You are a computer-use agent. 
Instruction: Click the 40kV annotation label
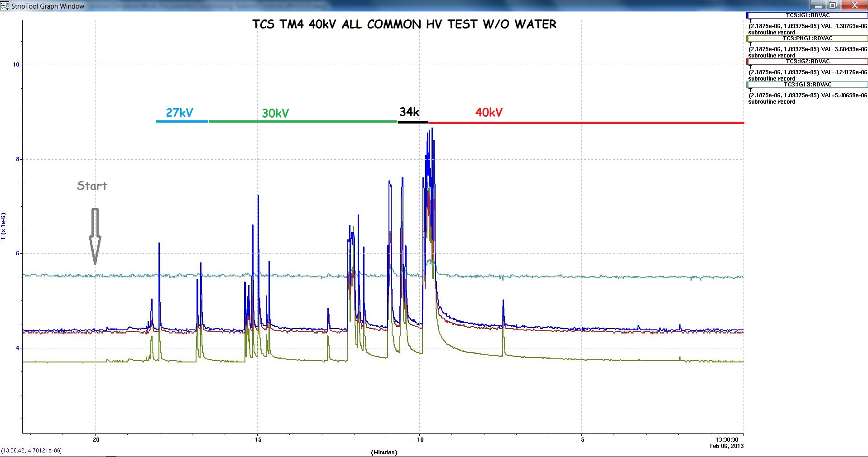(489, 112)
